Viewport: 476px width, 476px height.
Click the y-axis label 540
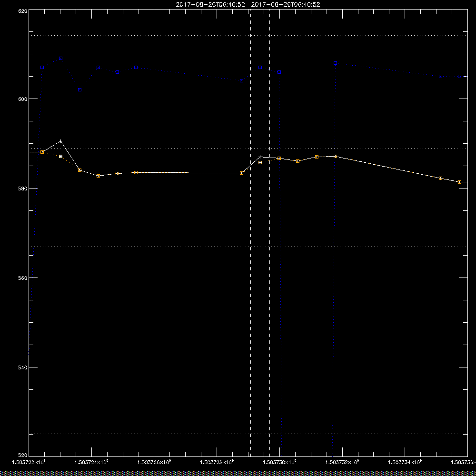(23, 367)
